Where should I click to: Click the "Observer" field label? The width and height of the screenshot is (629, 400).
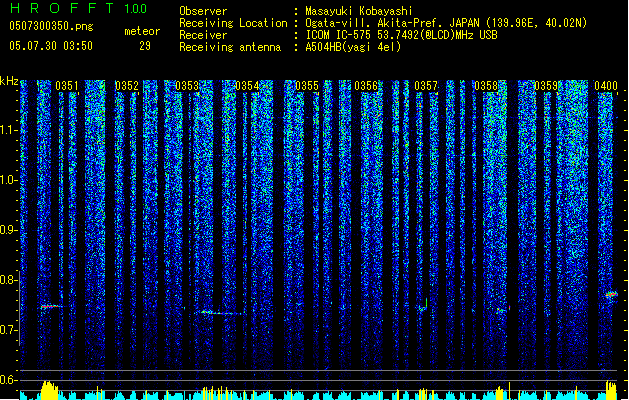[203, 11]
